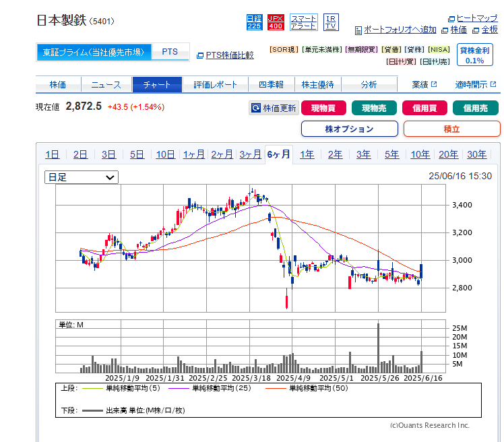
Task: Click the refresh icon in 株価更新
Action: 256,108
